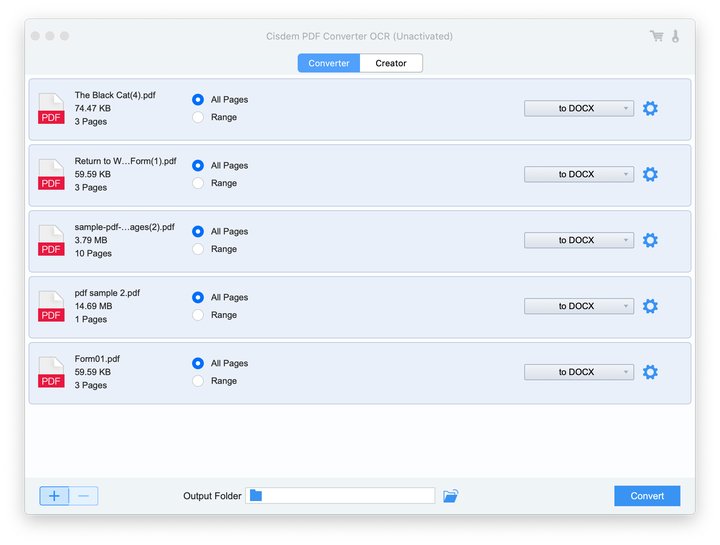720x545 pixels.
Task: Select All Pages for sample-pdf-...ages(2).pdf
Action: pyautogui.click(x=198, y=231)
